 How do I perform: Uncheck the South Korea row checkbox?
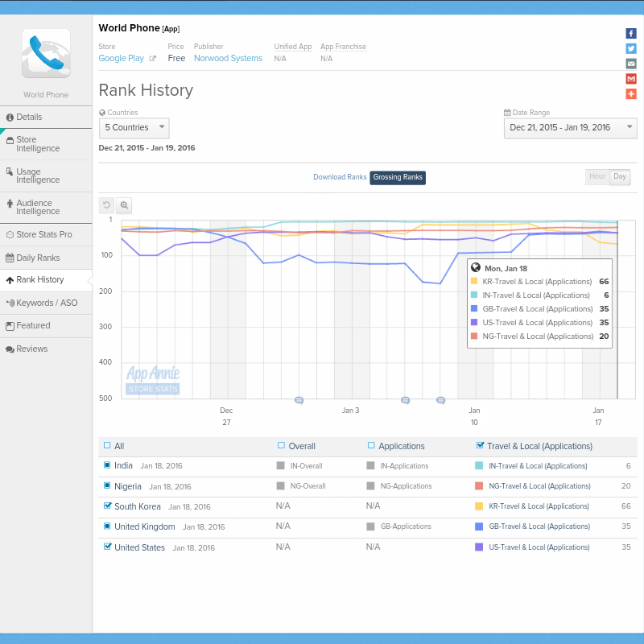[x=108, y=506]
